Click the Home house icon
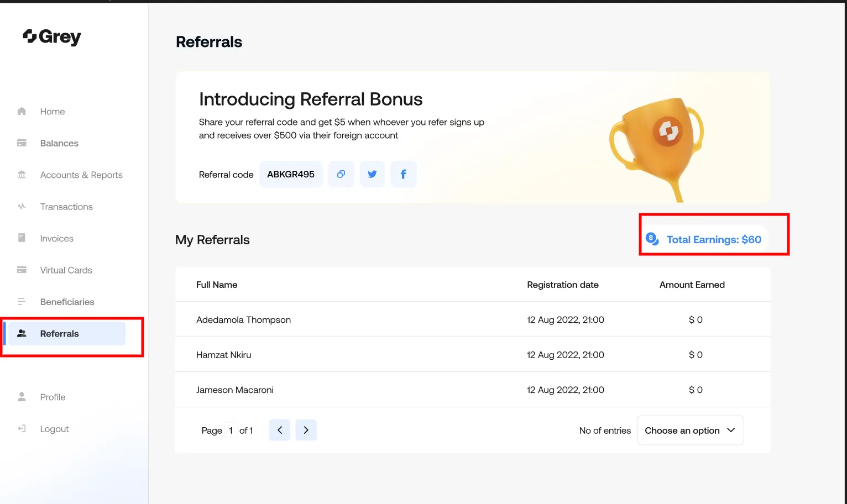Image resolution: width=847 pixels, height=504 pixels. click(22, 111)
